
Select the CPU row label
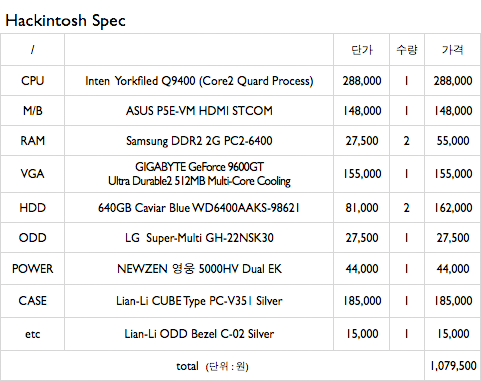(32, 81)
